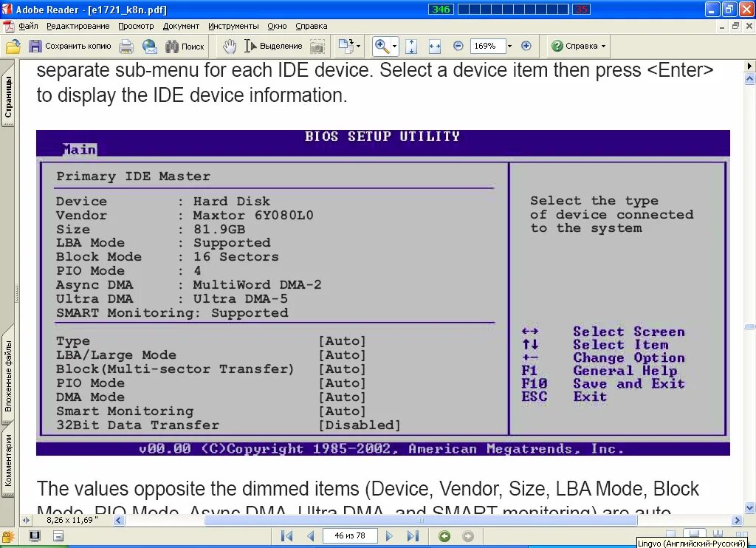Click the status bar icon right of monitor

tap(58, 536)
